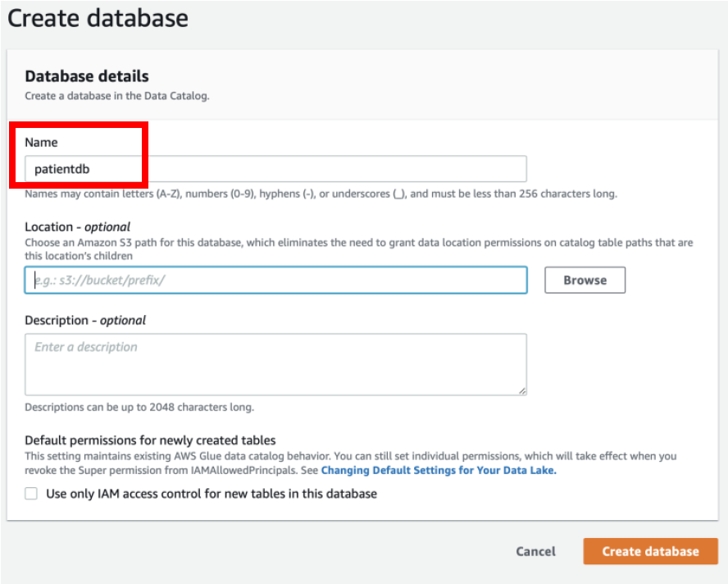Click the Description - optional label

point(85,320)
